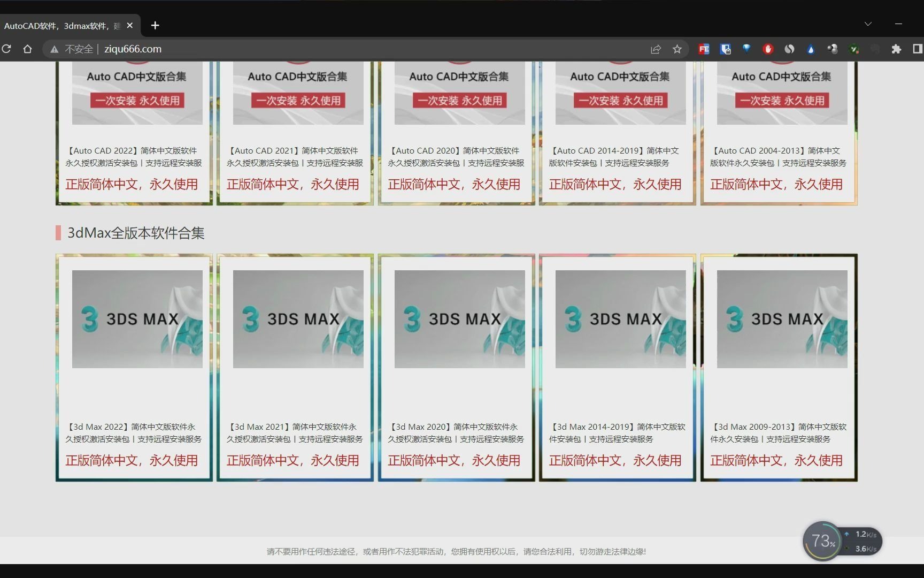Open the blue water drop extension icon
The height and width of the screenshot is (578, 924).
click(811, 49)
